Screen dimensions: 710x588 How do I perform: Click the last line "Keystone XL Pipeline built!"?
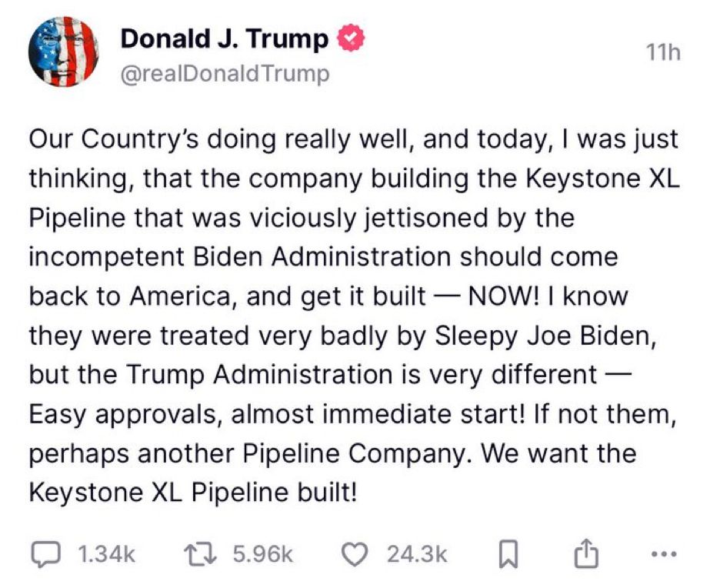pos(193,492)
